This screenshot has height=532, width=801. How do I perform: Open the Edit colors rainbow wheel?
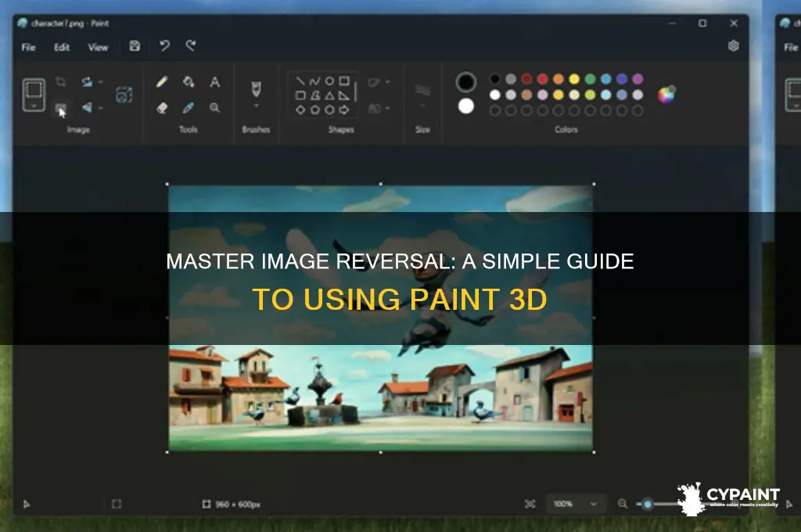coord(666,95)
